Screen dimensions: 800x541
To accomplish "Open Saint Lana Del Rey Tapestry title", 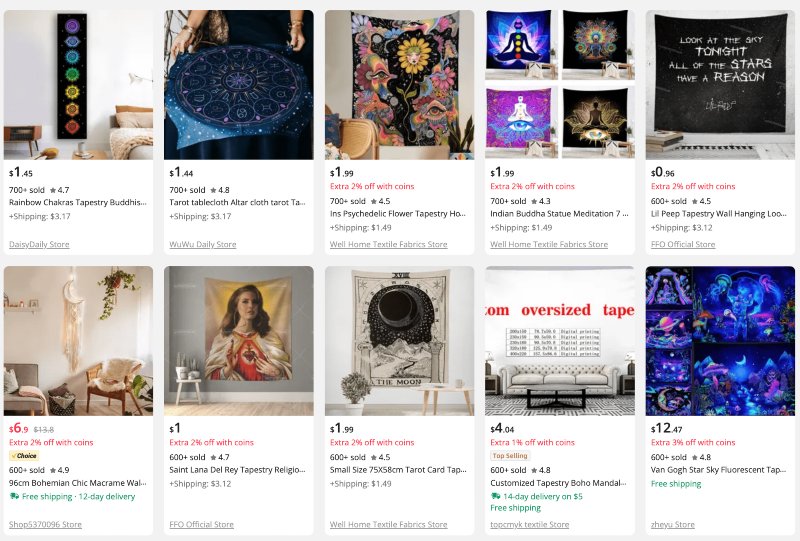I will (x=238, y=470).
